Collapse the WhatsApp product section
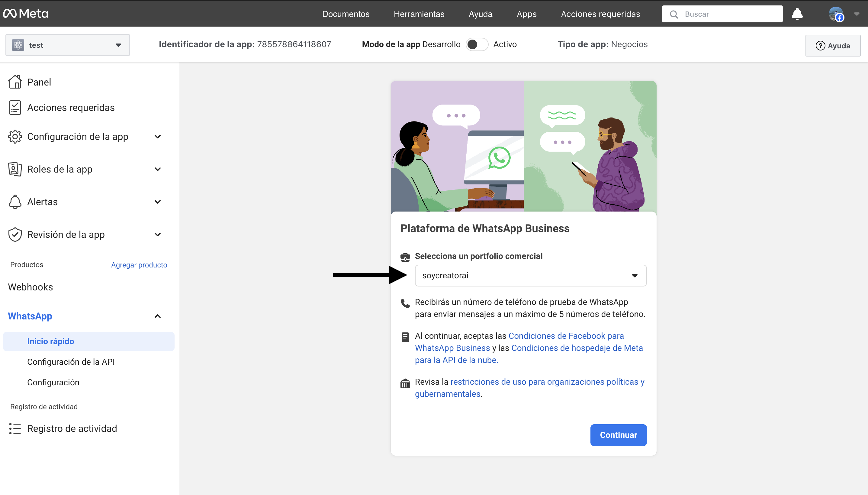The image size is (868, 495). pyautogui.click(x=157, y=316)
